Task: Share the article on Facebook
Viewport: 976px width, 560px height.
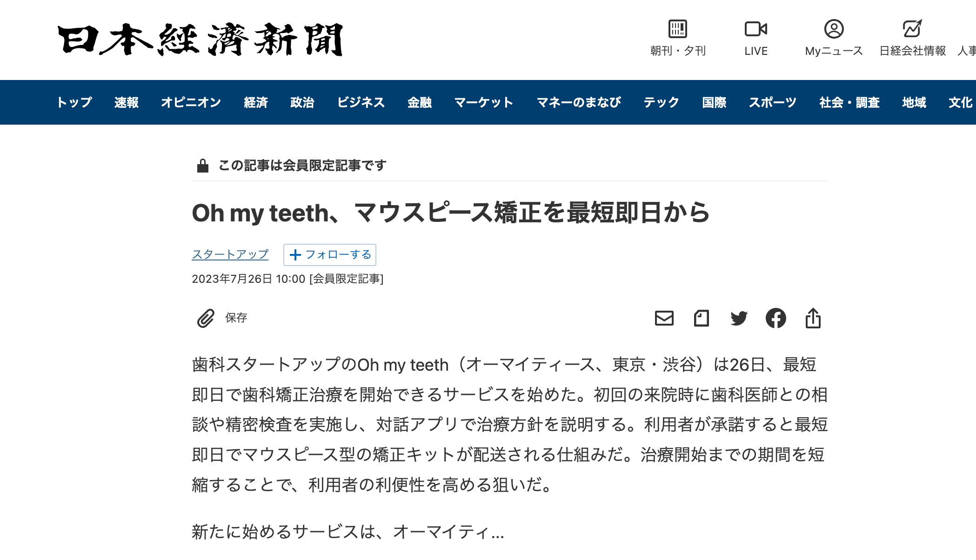Action: [x=775, y=319]
